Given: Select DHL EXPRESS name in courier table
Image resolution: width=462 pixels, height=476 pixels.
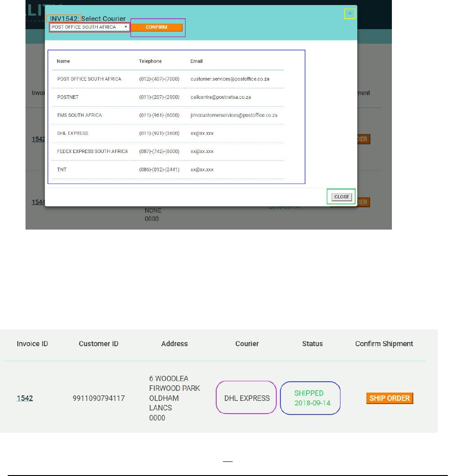Looking at the screenshot, I should point(72,133).
